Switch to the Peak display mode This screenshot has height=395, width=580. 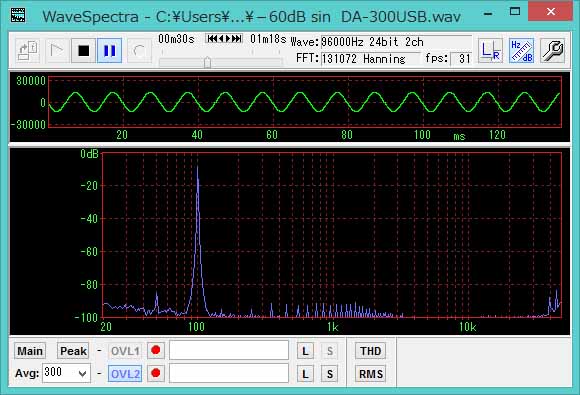point(73,351)
